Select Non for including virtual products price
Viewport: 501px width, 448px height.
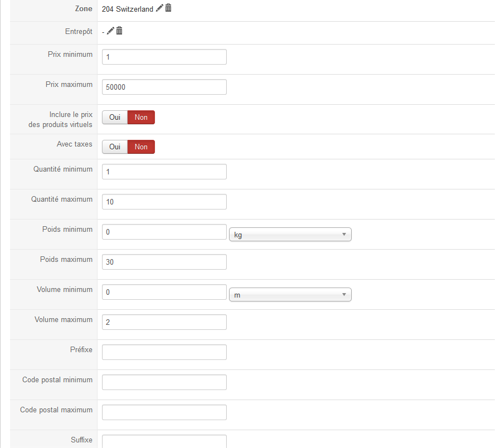point(141,117)
